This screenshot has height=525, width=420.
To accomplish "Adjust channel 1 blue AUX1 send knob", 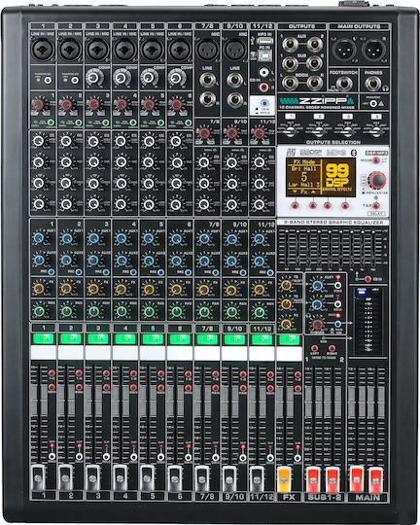I will click(39, 238).
